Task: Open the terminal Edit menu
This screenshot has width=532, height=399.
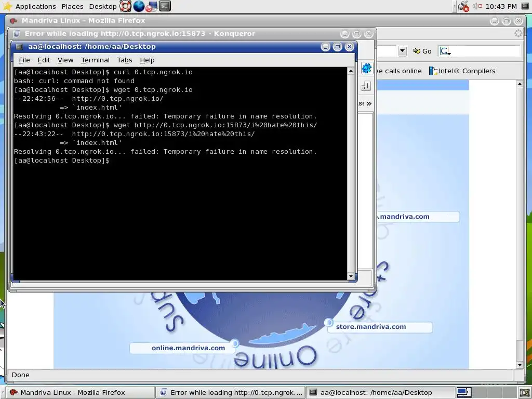Action: coord(44,60)
